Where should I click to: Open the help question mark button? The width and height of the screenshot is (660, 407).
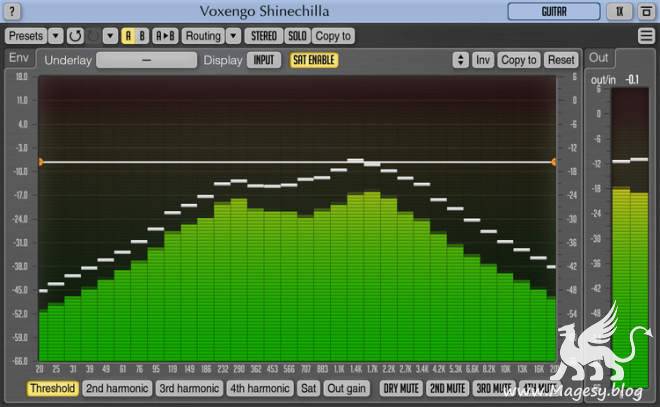[12, 11]
